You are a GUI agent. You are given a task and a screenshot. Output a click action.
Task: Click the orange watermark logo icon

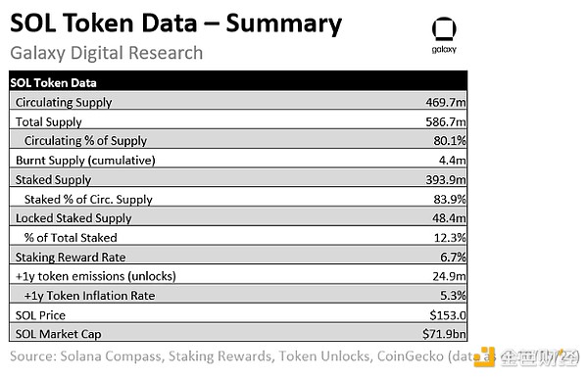pos(484,357)
